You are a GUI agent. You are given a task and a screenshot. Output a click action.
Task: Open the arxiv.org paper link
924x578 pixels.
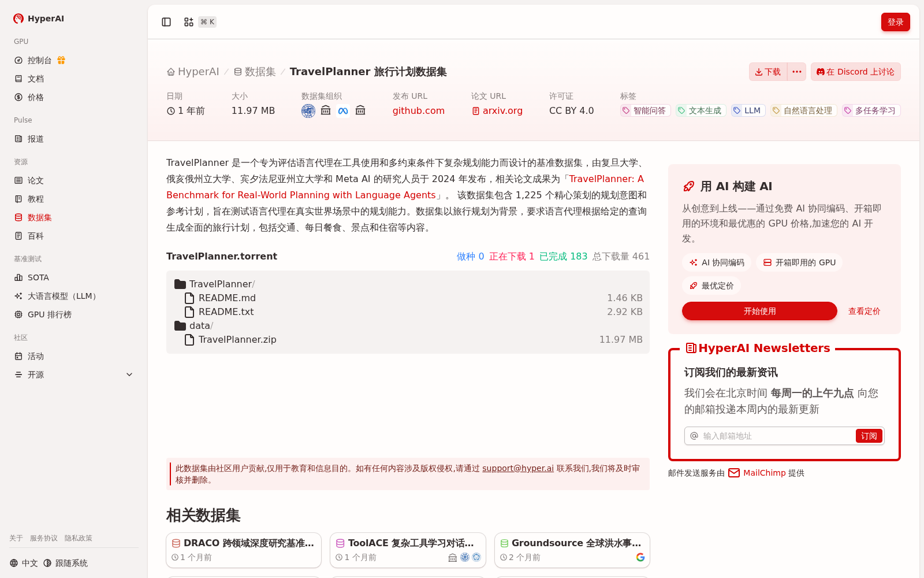click(497, 110)
